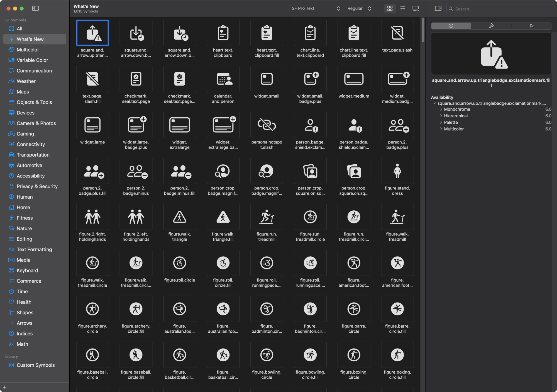Show the symbol info tab in inspector
557x392 pixels.
coord(451,26)
